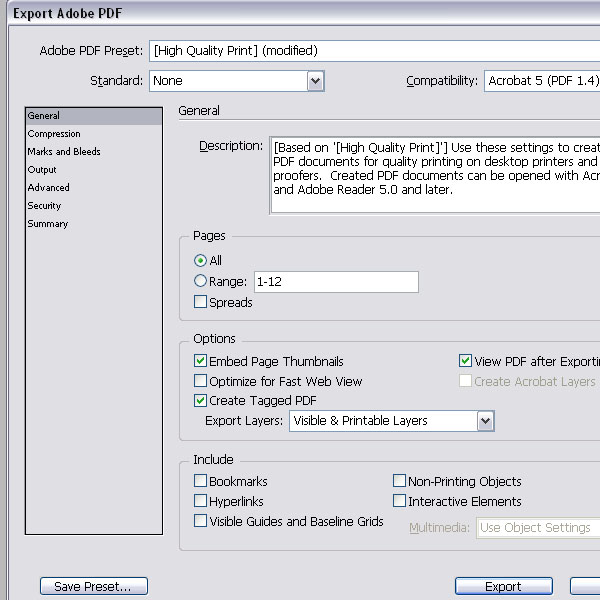Viewport: 600px width, 600px height.
Task: Switch to the Compression panel
Action: [94, 134]
